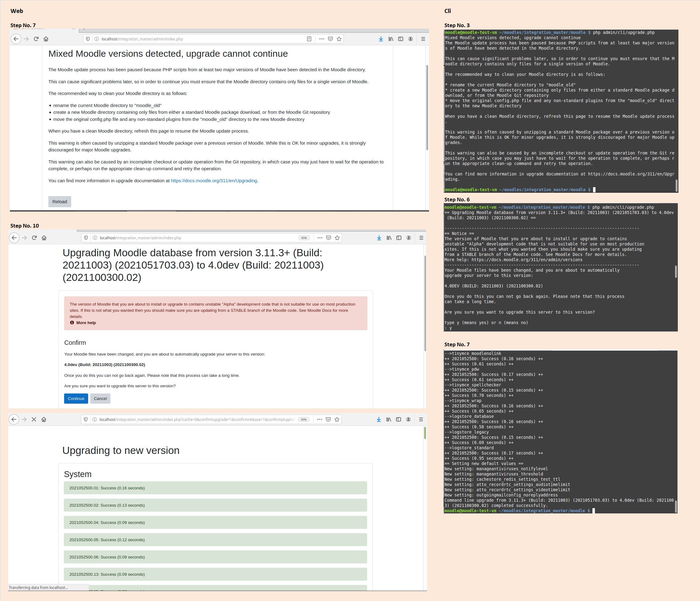Image resolution: width=700 pixels, height=601 pixels.
Task: Click tracking shield in Mixed Moodle versions browser
Action: click(88, 39)
